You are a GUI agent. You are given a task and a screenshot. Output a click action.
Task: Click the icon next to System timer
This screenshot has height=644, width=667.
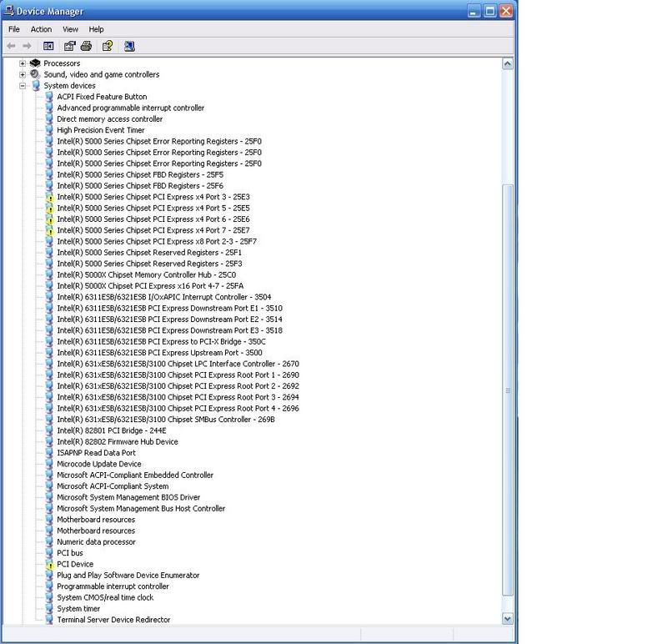[49, 609]
